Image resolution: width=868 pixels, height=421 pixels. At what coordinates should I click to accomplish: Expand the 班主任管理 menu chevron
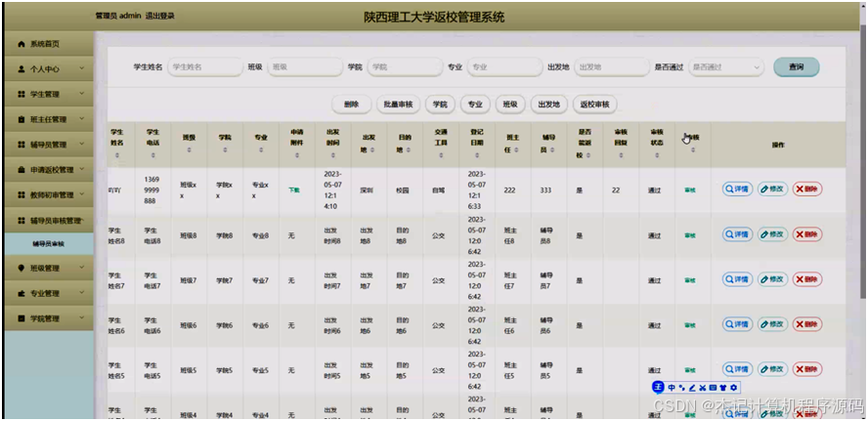click(x=81, y=119)
